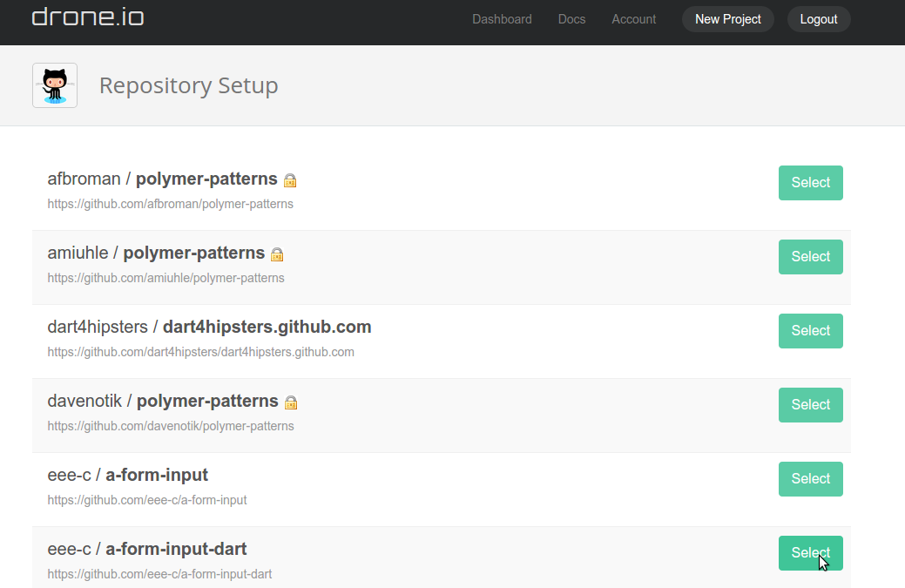Click the afbroman / polymer-patterns title
This screenshot has width=905, height=588.
pyautogui.click(x=162, y=179)
